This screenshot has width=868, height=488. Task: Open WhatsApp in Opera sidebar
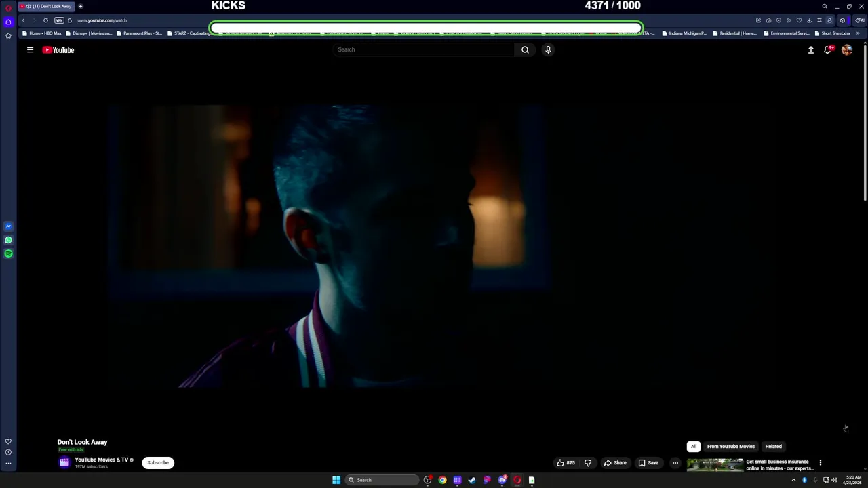point(8,240)
